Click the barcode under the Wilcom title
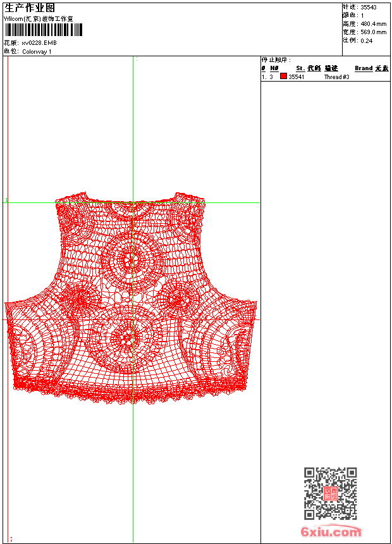Screen dimensions: 392x544 coord(43,30)
